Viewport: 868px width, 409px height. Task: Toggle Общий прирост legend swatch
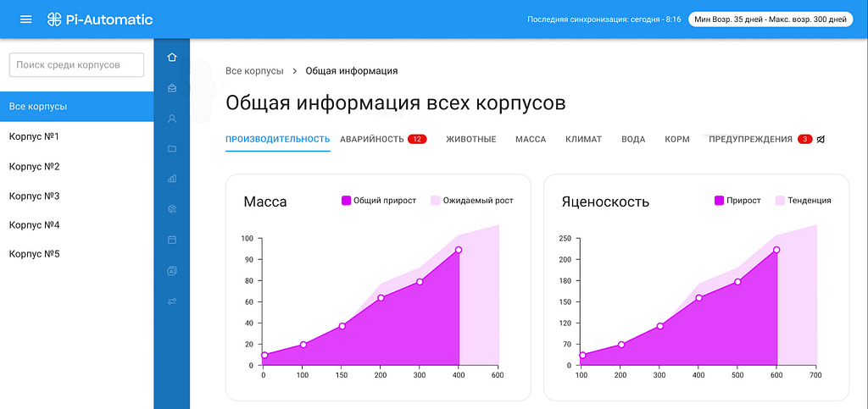pos(347,201)
